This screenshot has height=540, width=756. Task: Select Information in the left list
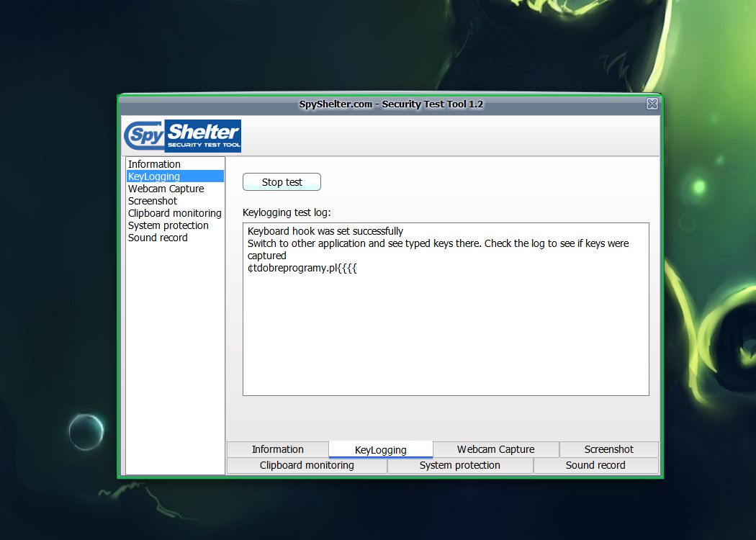pos(175,164)
